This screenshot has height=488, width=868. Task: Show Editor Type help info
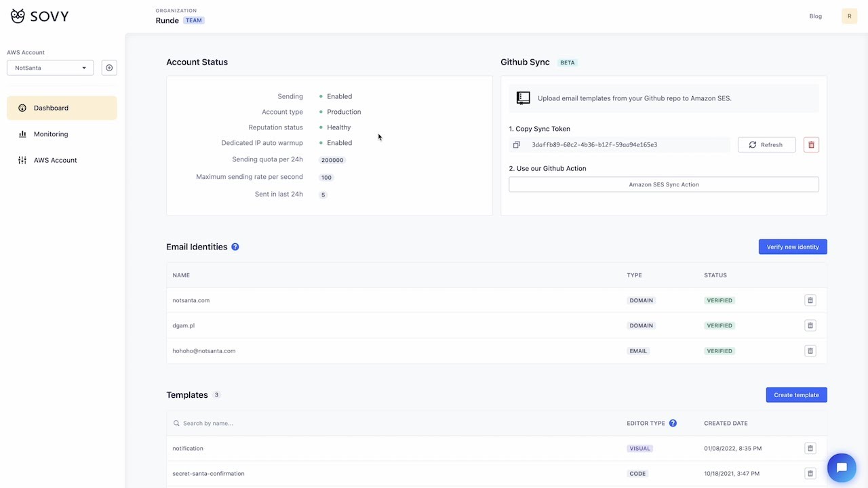click(673, 423)
